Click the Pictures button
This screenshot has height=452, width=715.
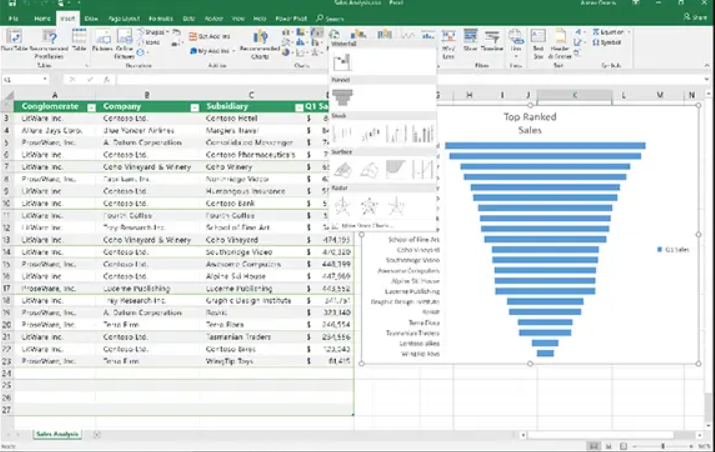click(x=103, y=40)
